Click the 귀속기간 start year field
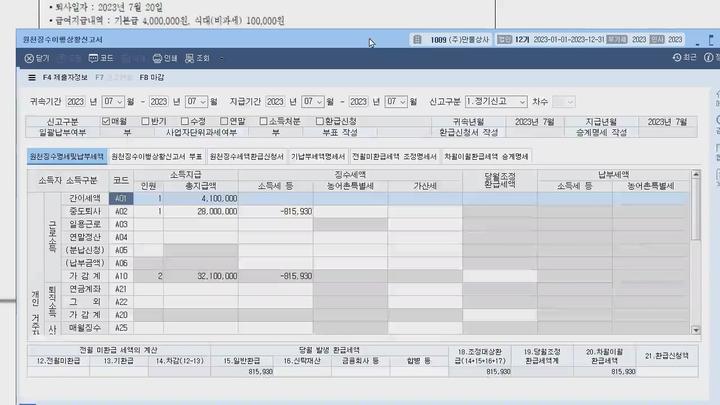 pos(76,101)
